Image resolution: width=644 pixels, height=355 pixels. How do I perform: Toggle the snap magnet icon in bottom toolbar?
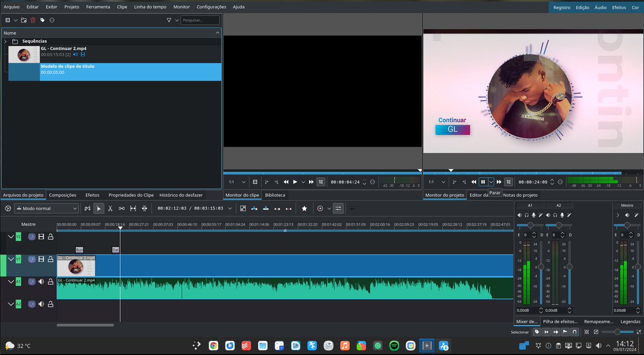[x=575, y=332]
